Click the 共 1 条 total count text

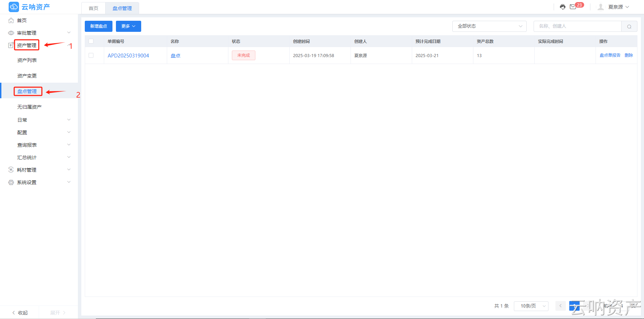(501, 306)
